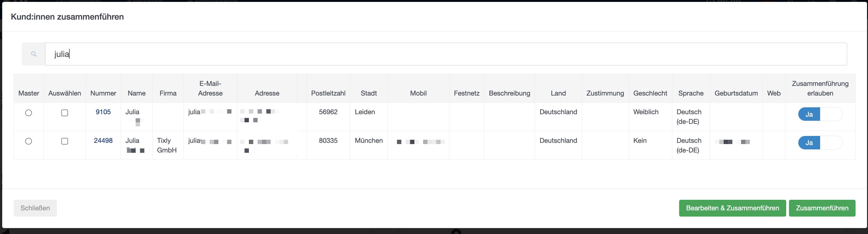Check the Auswählen box for customer 24498

coord(65,141)
